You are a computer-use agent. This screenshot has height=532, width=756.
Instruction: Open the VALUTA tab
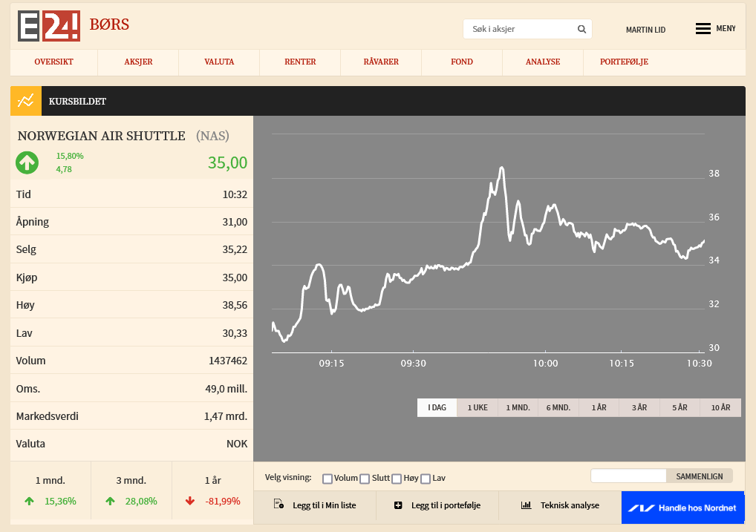point(219,62)
